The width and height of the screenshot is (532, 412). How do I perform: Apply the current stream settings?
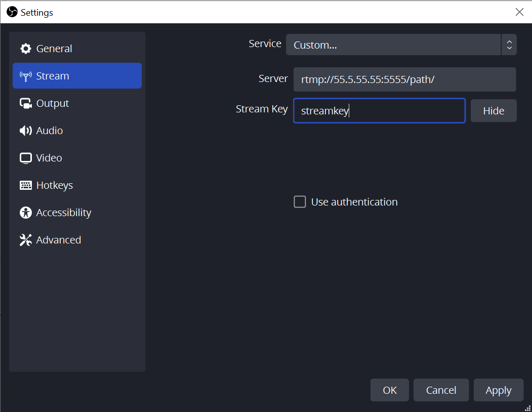[499, 390]
